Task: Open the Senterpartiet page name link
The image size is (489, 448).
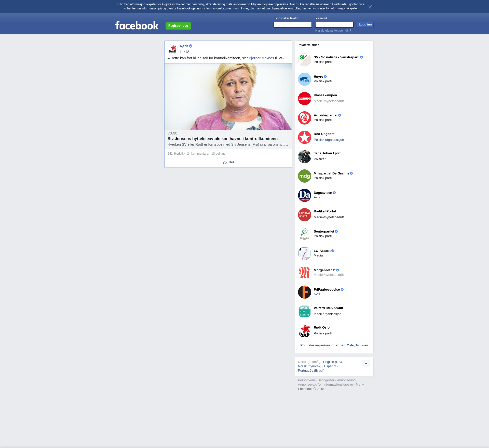Action: click(324, 232)
